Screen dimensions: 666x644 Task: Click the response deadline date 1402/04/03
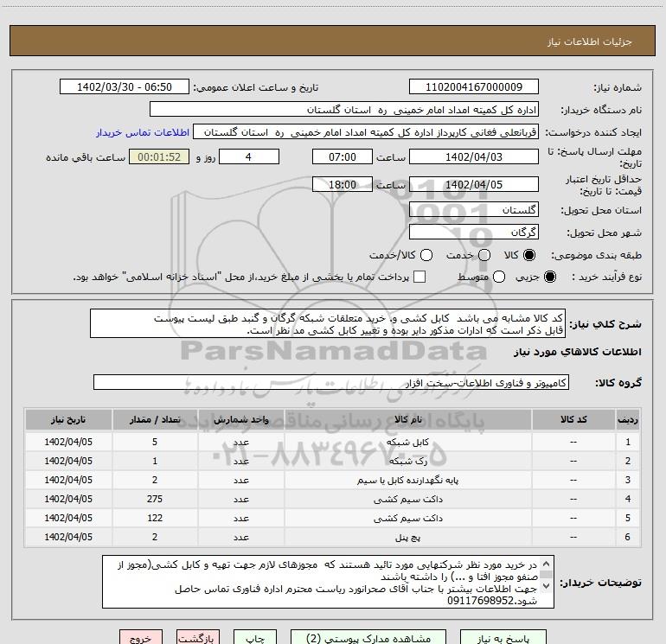tap(474, 156)
